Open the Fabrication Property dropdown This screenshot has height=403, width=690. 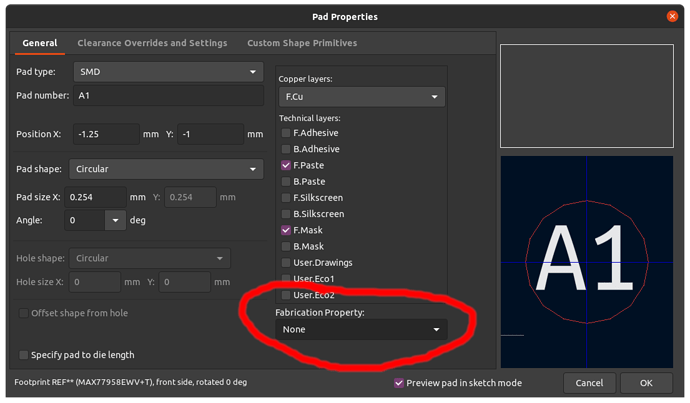tap(362, 330)
